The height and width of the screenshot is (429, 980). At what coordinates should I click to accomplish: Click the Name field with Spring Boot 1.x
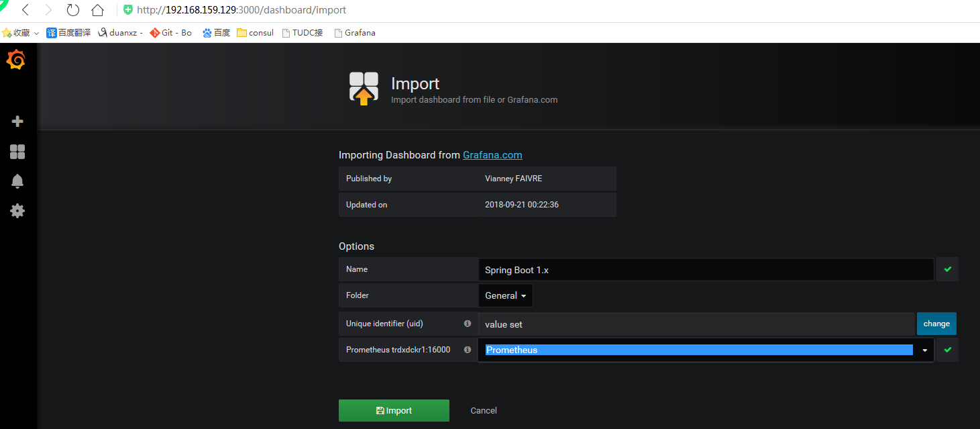tap(706, 269)
